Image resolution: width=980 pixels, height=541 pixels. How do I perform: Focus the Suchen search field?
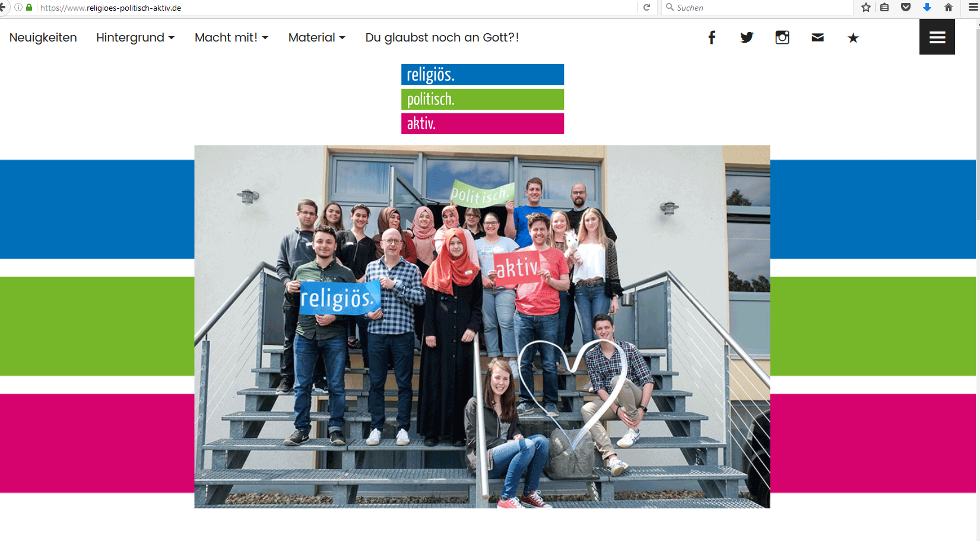click(757, 7)
